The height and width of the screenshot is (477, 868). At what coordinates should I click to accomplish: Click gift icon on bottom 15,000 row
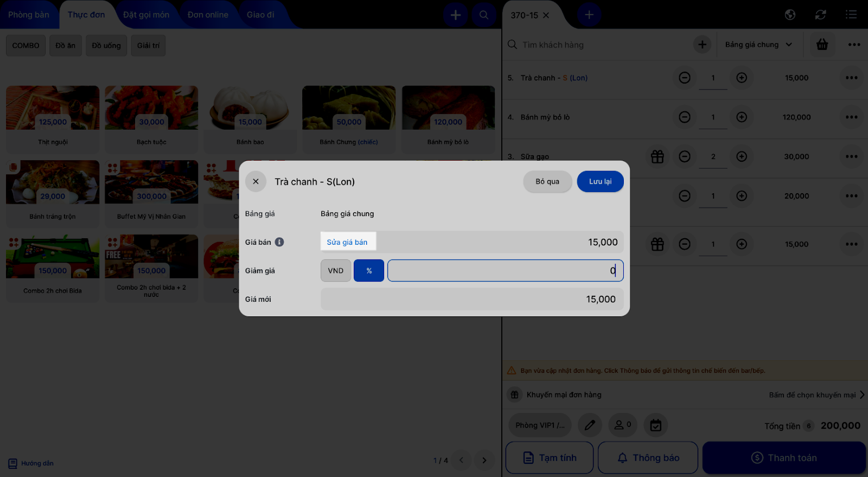657,244
